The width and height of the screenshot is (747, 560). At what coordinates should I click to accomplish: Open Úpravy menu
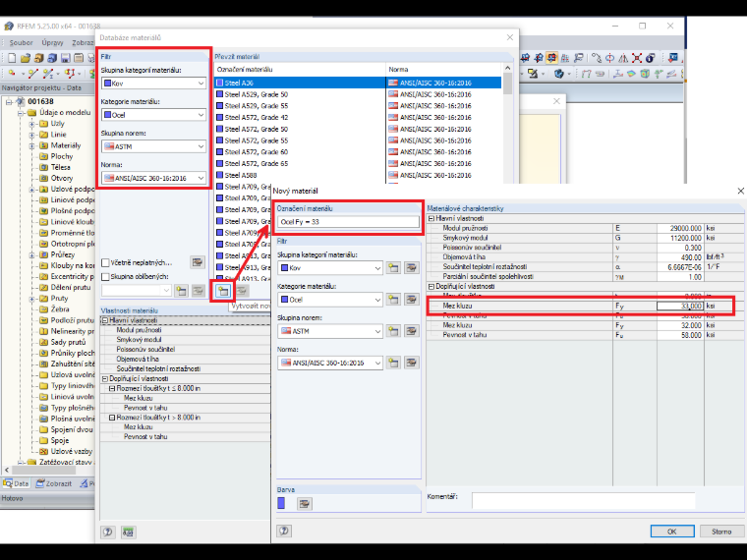(52, 43)
